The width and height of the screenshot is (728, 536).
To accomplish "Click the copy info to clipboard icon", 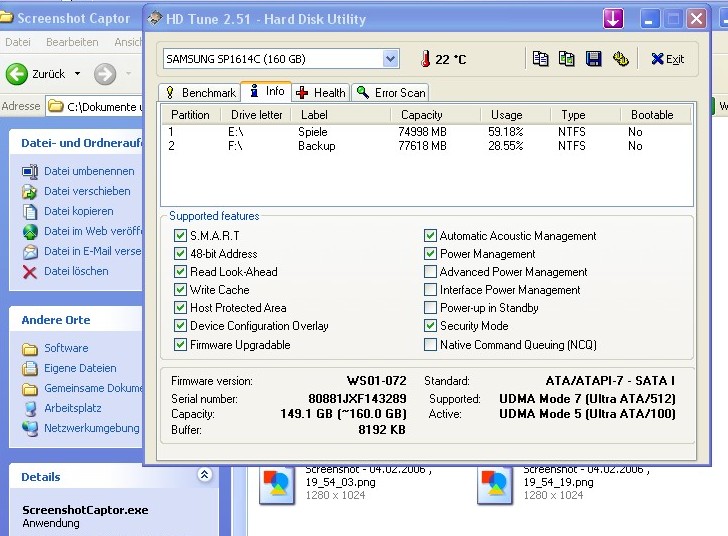I will pos(540,59).
